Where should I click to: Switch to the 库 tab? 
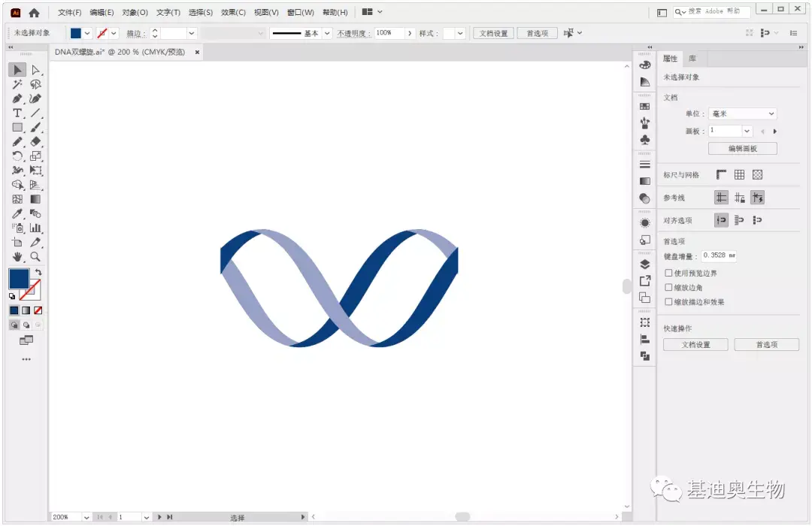pos(692,59)
